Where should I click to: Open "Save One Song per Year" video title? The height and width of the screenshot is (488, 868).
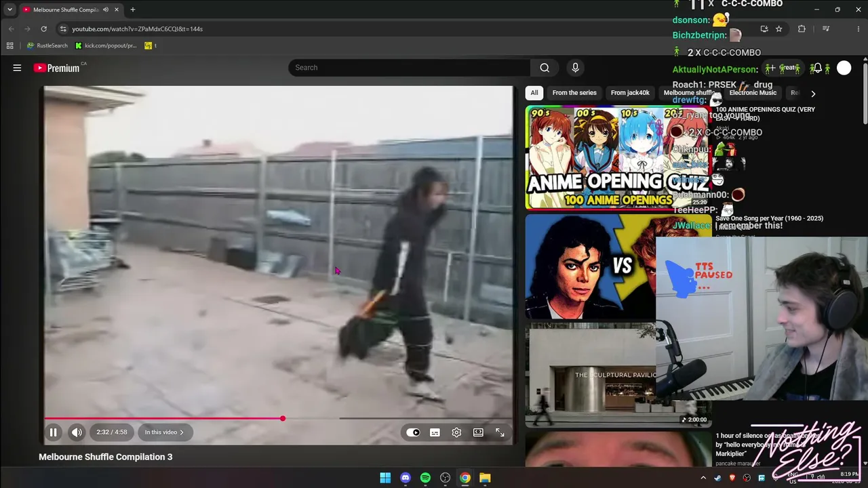click(x=769, y=218)
